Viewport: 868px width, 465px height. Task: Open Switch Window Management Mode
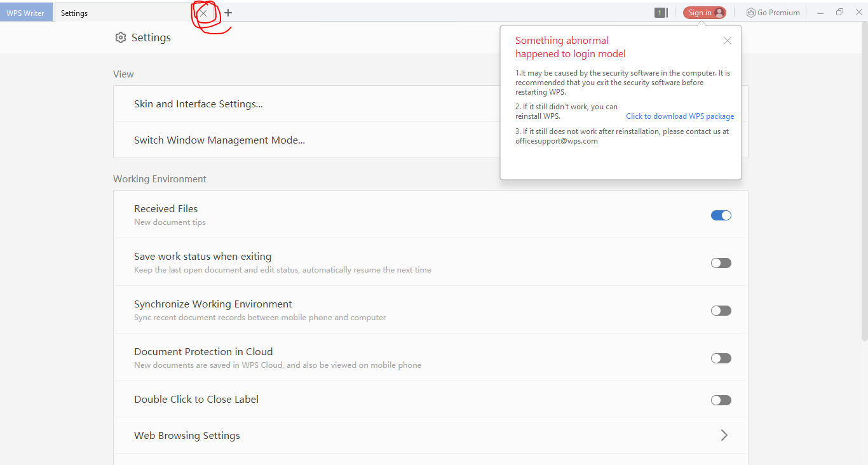pyautogui.click(x=431, y=140)
